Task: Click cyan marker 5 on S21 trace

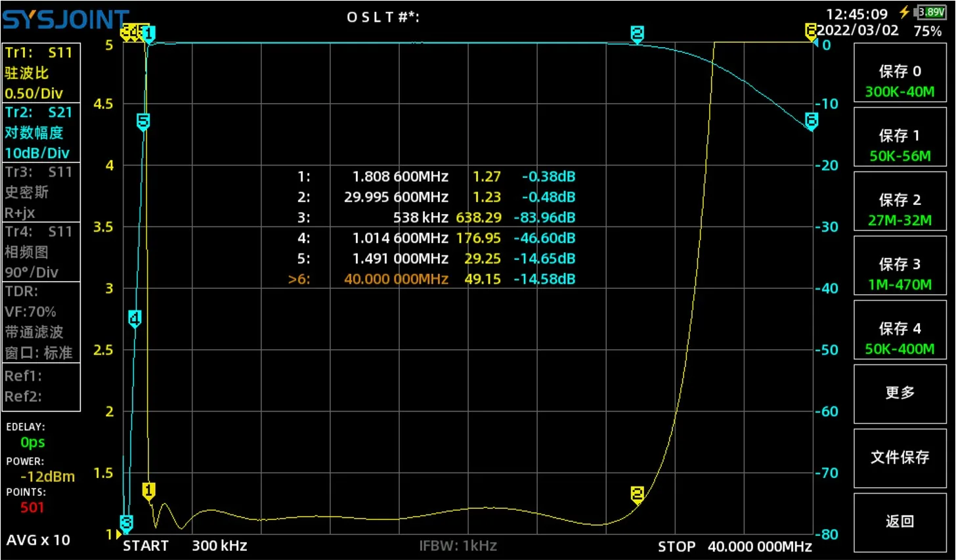Action: [143, 121]
